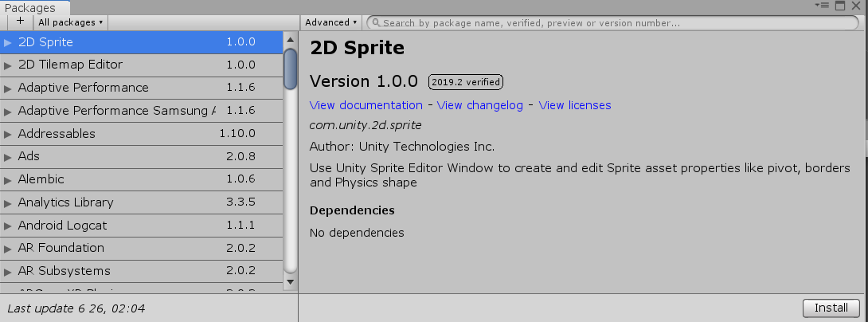Expand the AR Foundation arrow
This screenshot has width=868, height=322.
coord(8,249)
